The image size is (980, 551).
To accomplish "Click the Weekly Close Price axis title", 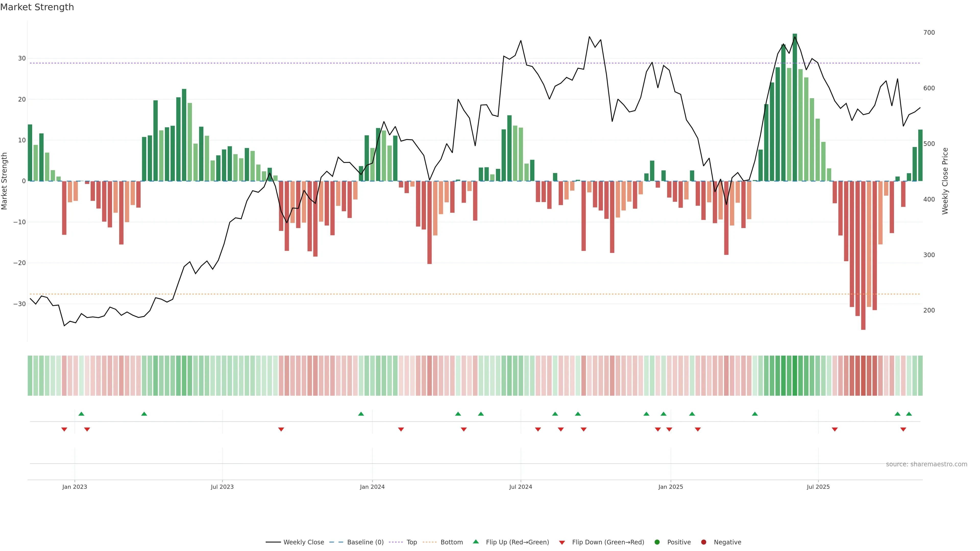I will tap(945, 181).
